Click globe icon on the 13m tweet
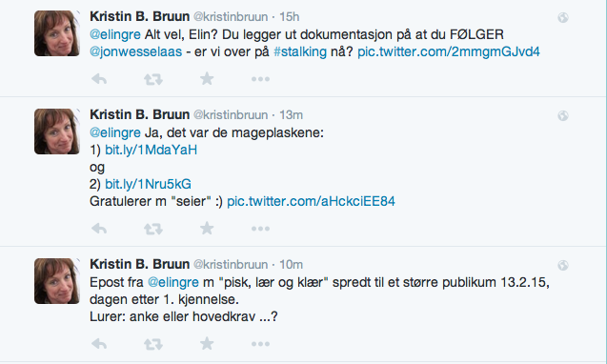Screen dimensions: 607x364 [563, 115]
